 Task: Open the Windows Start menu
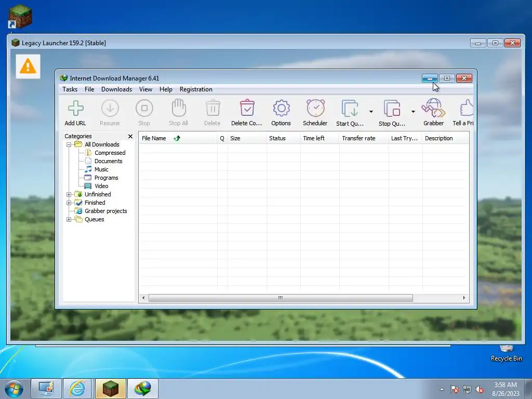(x=14, y=389)
